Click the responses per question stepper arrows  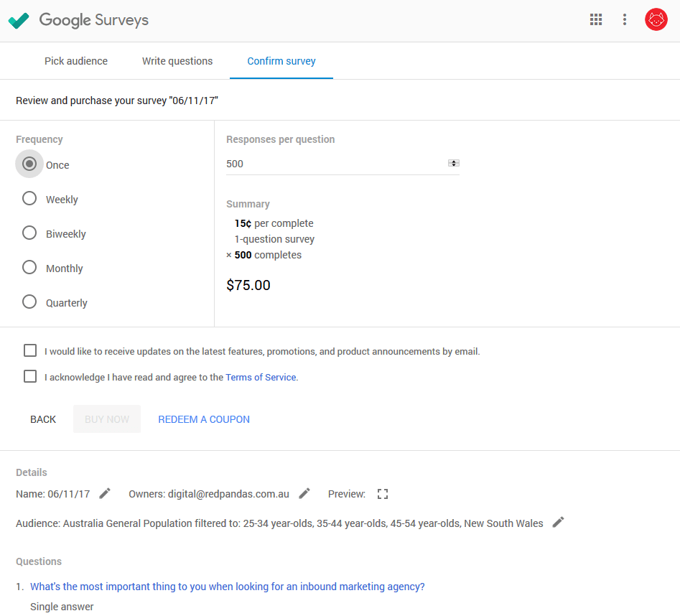454,164
